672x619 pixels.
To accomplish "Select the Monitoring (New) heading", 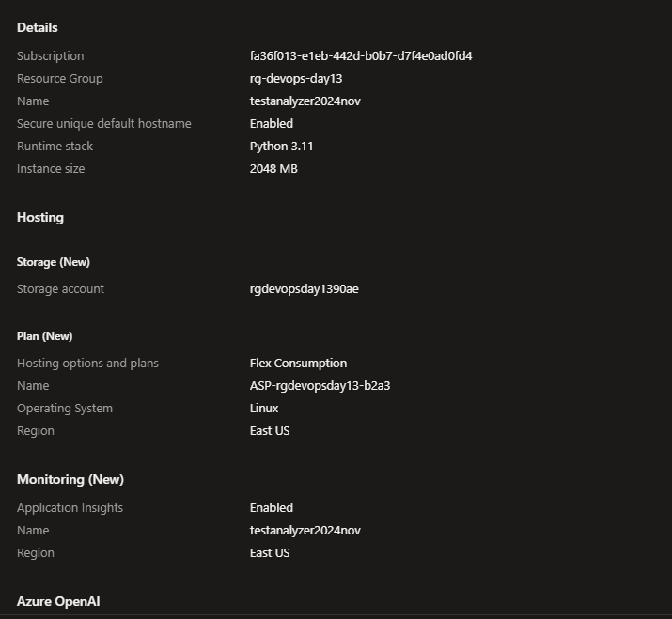I will click(x=70, y=480).
